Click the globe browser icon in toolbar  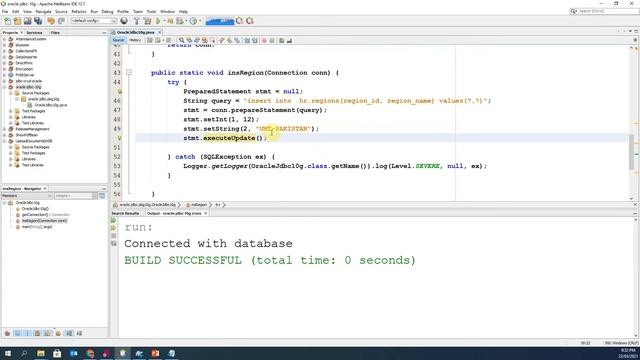coord(124,21)
